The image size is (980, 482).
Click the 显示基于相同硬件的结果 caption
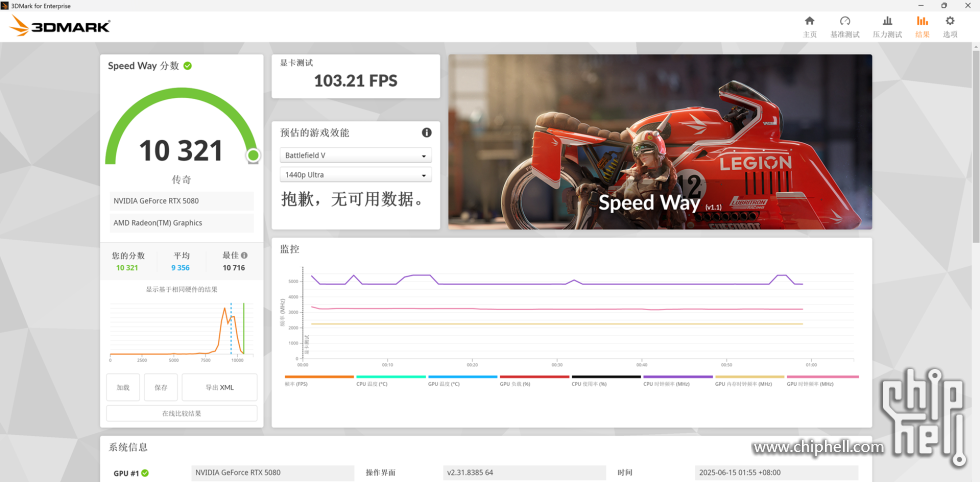tap(182, 289)
